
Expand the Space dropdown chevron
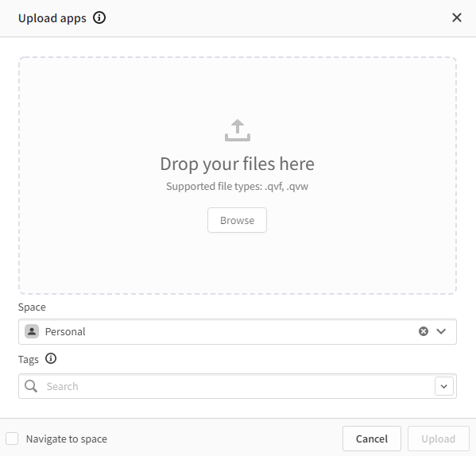point(441,331)
